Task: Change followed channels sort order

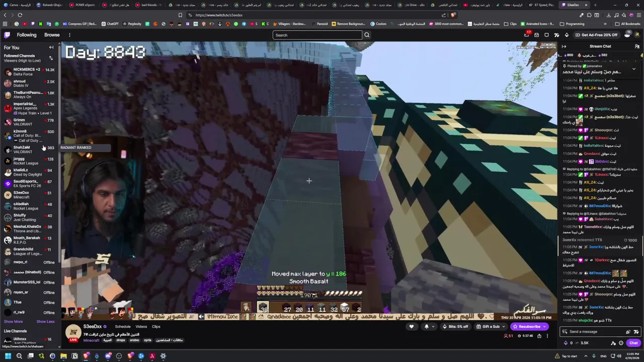Action: [x=51, y=58]
